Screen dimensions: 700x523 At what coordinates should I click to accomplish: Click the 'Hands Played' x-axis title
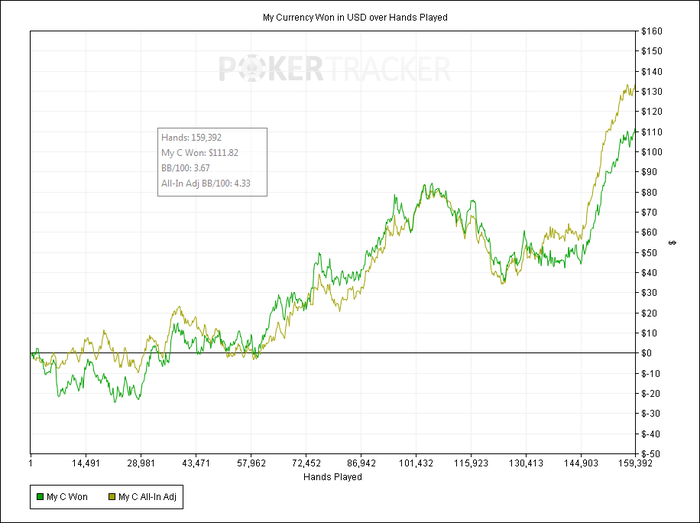click(x=333, y=477)
